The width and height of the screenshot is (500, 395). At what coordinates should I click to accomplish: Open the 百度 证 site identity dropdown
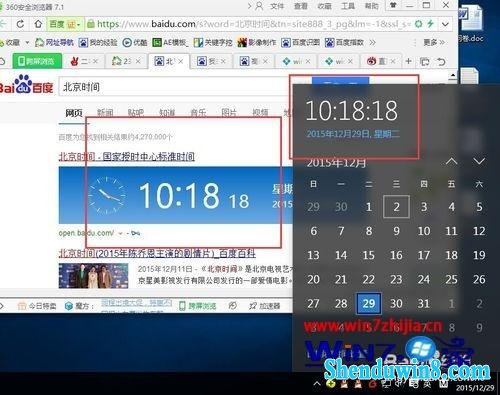coord(65,24)
